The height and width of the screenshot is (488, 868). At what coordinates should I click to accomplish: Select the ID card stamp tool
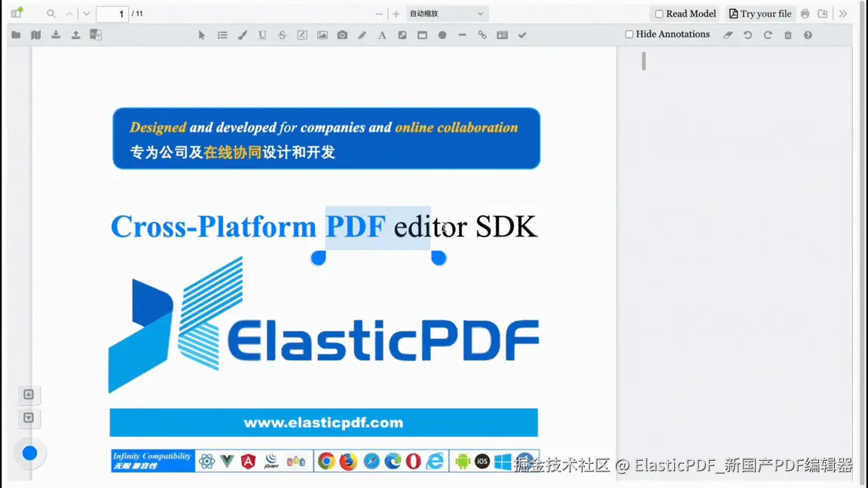(502, 35)
